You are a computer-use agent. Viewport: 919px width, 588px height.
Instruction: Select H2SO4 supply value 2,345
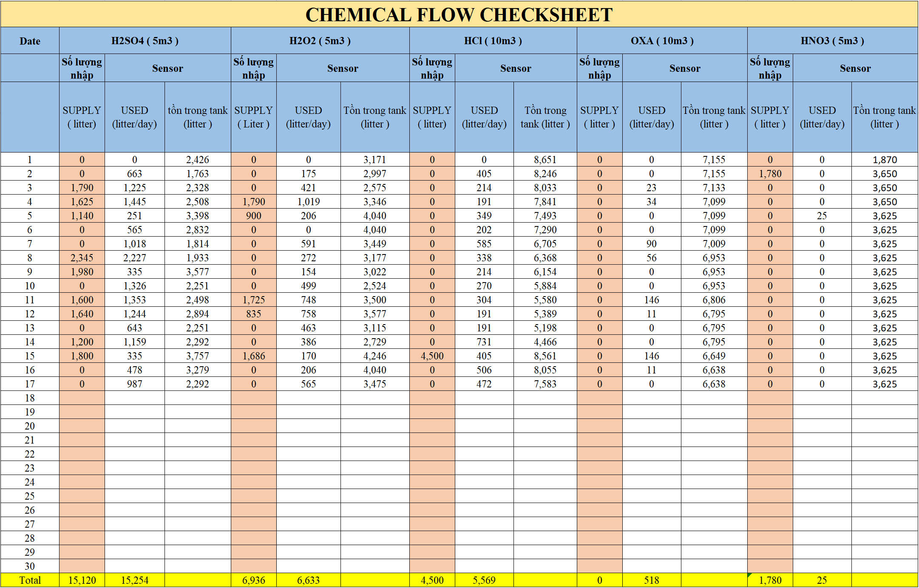click(82, 258)
